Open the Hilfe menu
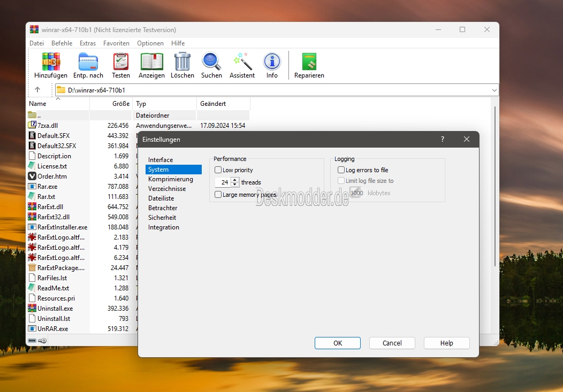Viewport: 563px width, 392px height. coord(178,43)
